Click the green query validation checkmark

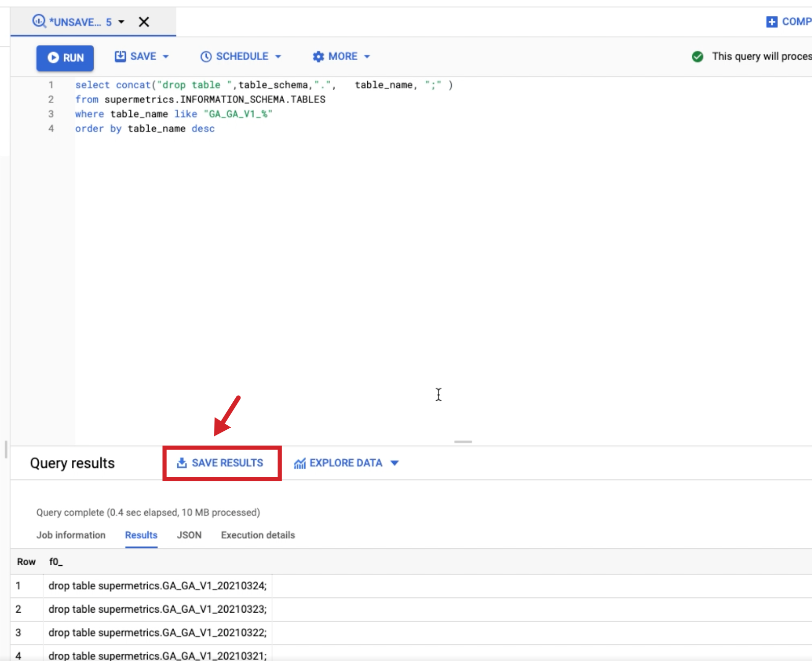click(x=698, y=57)
